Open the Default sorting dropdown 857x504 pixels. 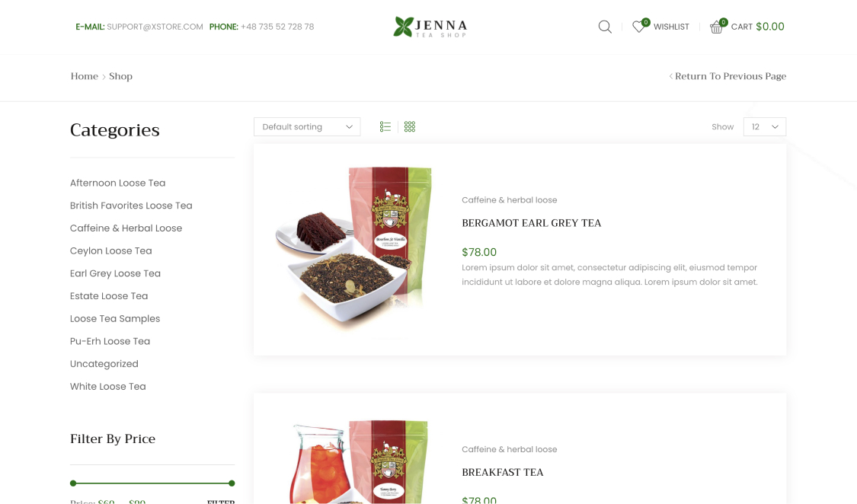(x=307, y=126)
